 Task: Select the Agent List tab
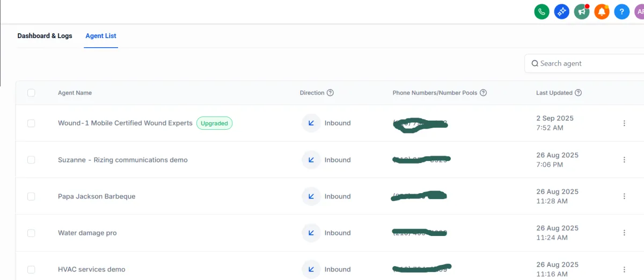[101, 36]
